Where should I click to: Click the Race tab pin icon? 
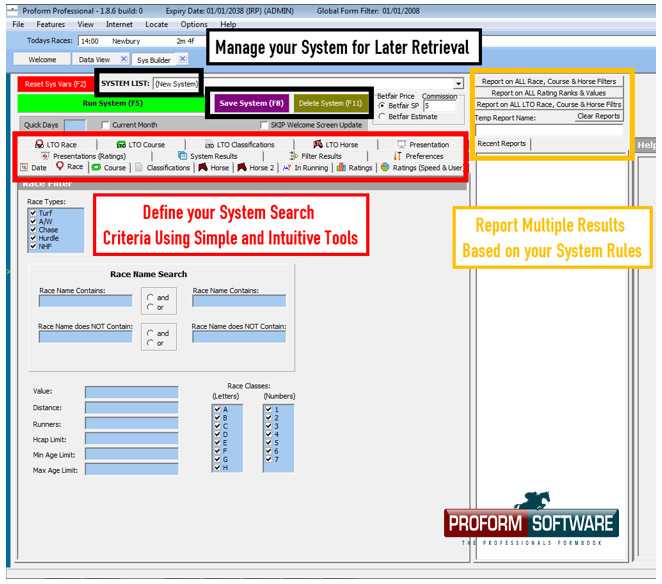pos(60,166)
